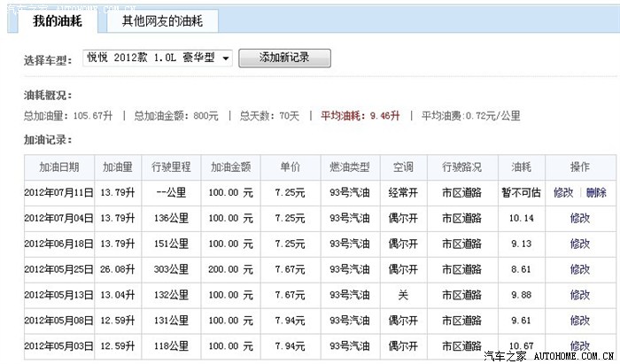This screenshot has width=620, height=364.
Task: Click the 303公里 mileage cell
Action: pos(171,269)
